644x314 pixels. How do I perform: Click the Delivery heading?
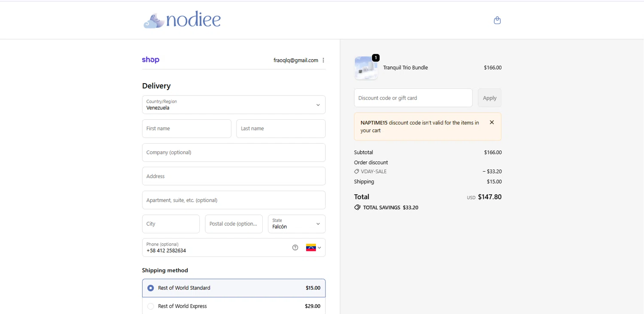(156, 86)
